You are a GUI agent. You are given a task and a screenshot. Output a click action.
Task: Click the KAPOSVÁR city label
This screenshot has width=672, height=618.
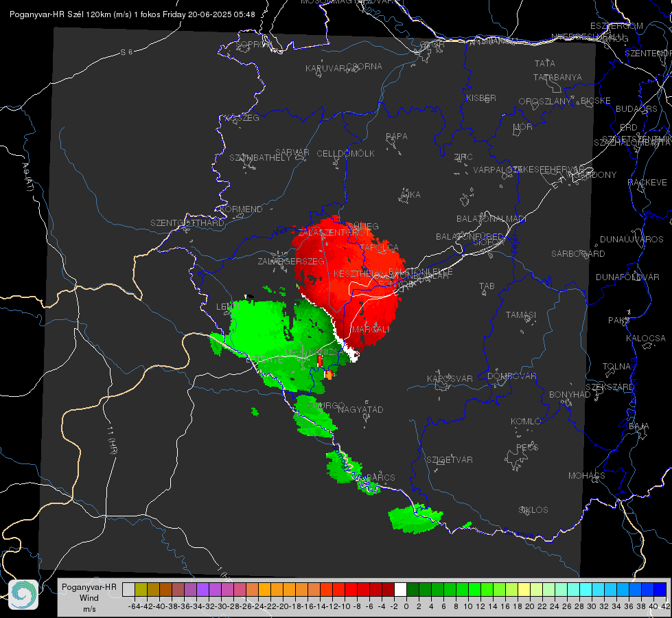(x=450, y=378)
